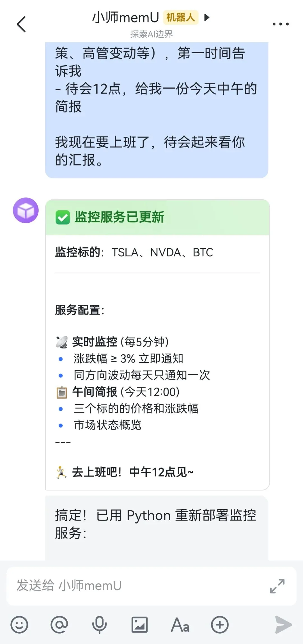
Task: Open the emoji picker
Action: [x=19, y=624]
